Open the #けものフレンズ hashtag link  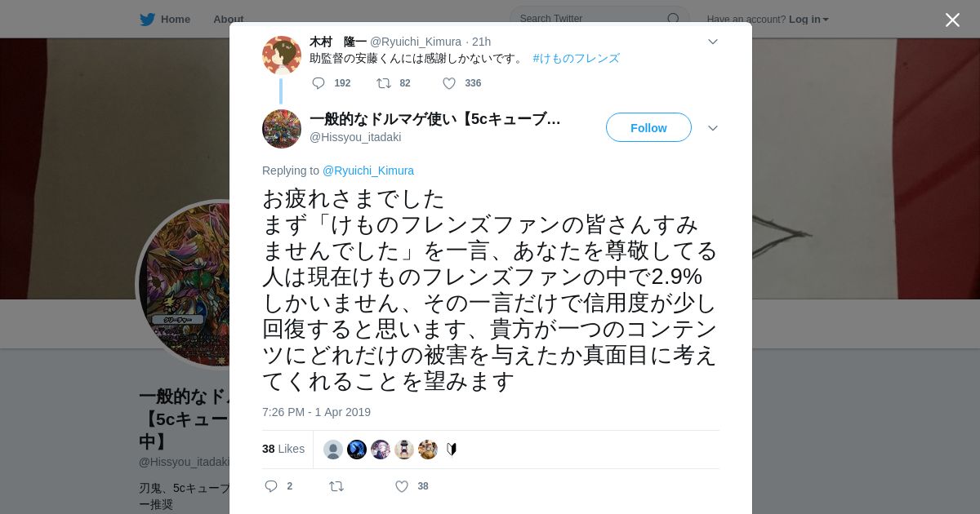576,59
